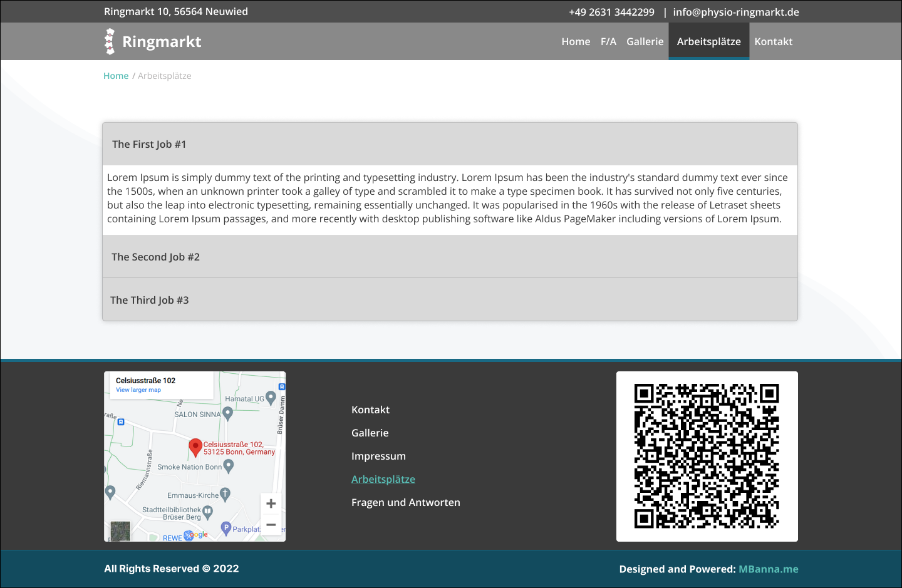Click the Ringmarkt spine logo icon
Screen dimensions: 902x588
point(110,41)
